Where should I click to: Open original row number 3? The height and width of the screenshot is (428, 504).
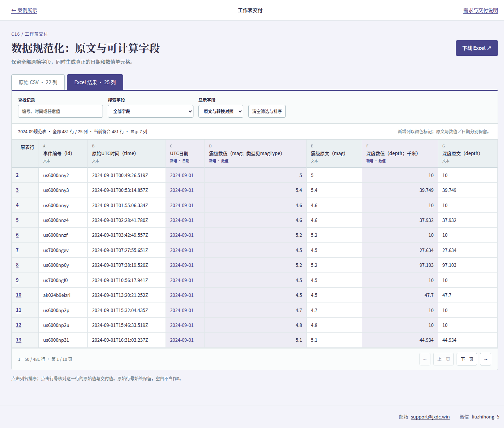point(17,190)
